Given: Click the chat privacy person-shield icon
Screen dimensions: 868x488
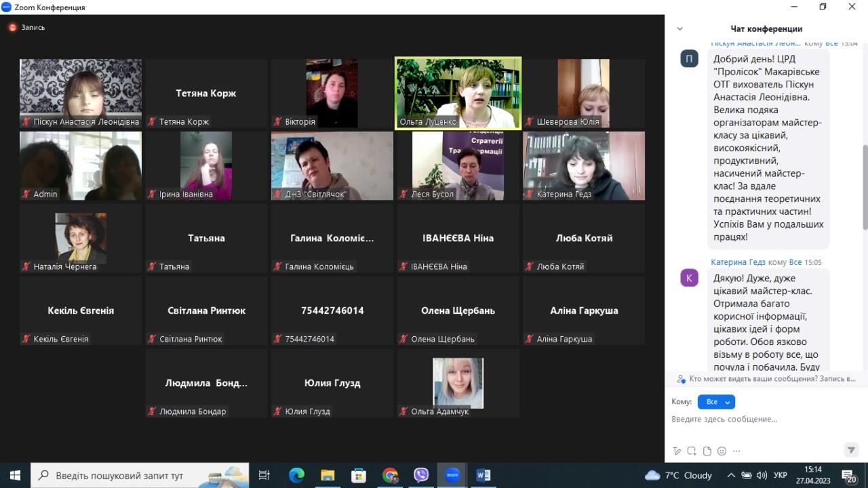Looking at the screenshot, I should (x=681, y=379).
